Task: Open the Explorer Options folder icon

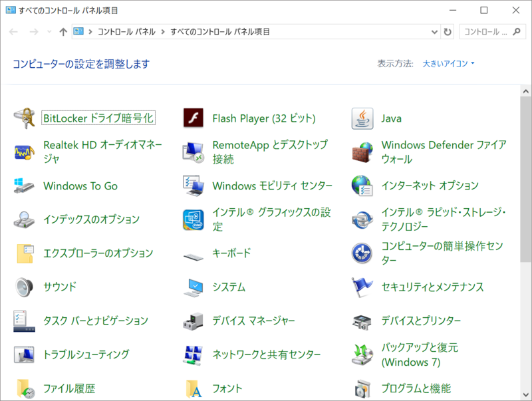Action: coord(25,253)
